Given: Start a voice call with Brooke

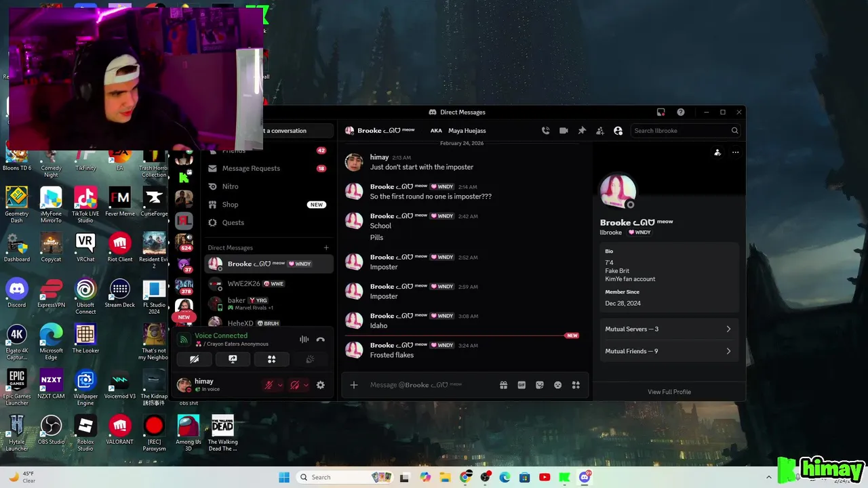Looking at the screenshot, I should point(545,131).
